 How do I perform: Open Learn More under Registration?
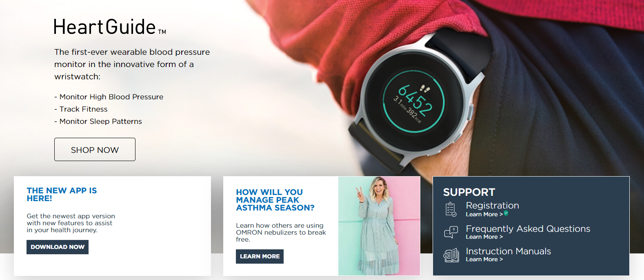[484, 214]
